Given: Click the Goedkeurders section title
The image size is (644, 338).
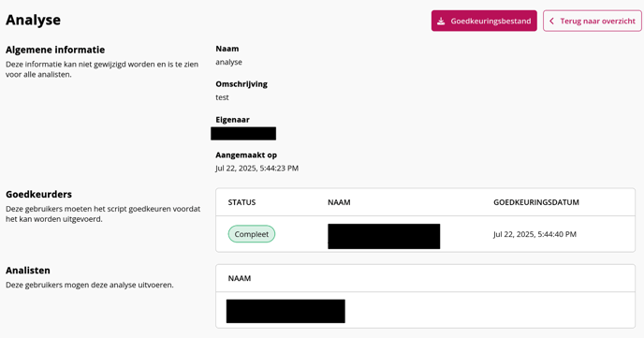Looking at the screenshot, I should [38, 194].
